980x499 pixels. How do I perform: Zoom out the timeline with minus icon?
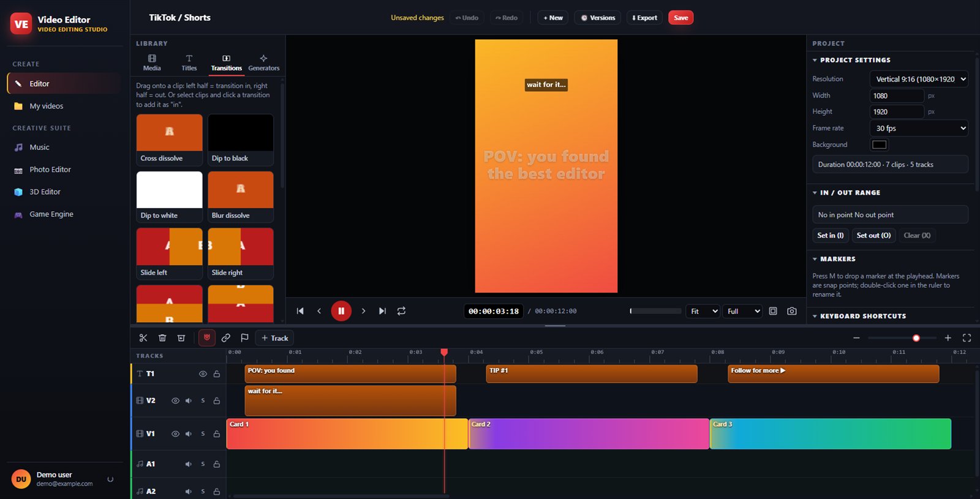856,338
